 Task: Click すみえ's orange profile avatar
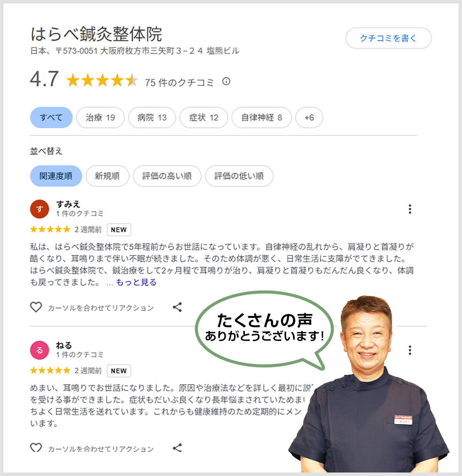tap(40, 209)
